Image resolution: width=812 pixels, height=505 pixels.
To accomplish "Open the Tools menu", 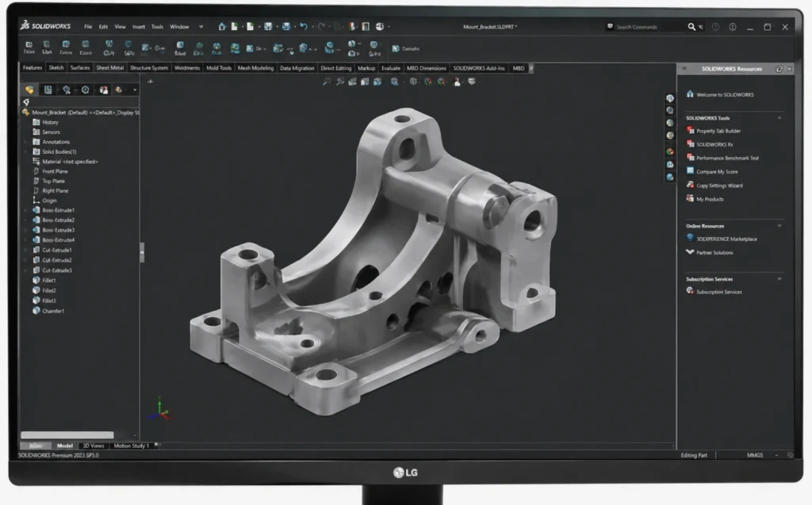I will [158, 26].
